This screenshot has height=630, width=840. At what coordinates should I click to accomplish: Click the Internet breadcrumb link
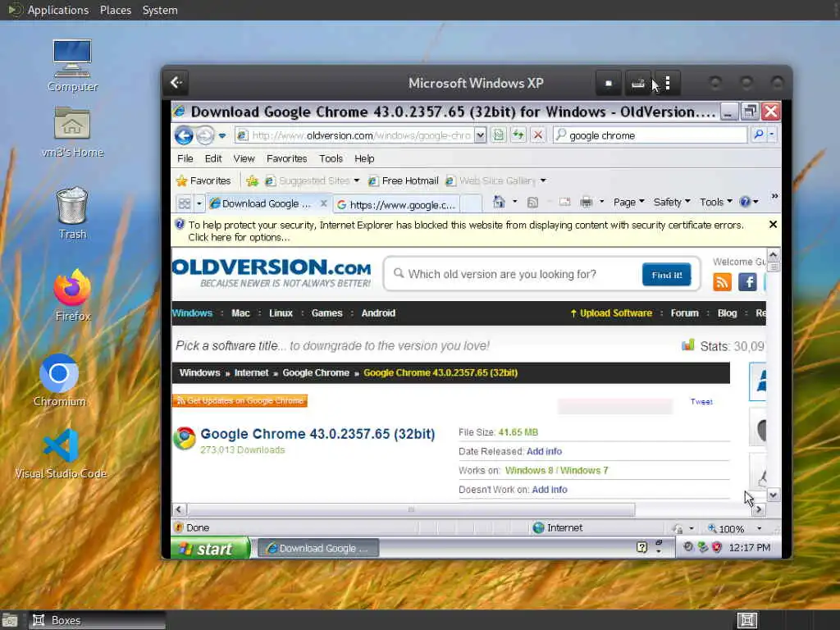(x=251, y=373)
